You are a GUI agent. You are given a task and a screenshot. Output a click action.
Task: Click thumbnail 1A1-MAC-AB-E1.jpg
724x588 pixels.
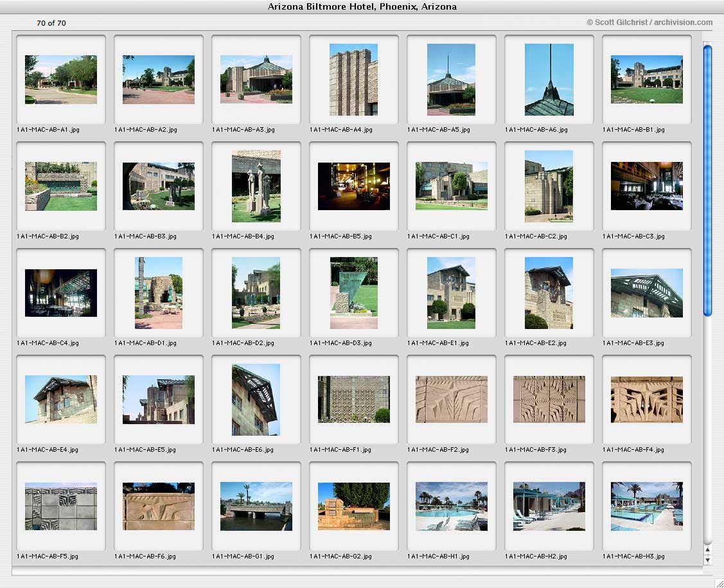(x=451, y=293)
